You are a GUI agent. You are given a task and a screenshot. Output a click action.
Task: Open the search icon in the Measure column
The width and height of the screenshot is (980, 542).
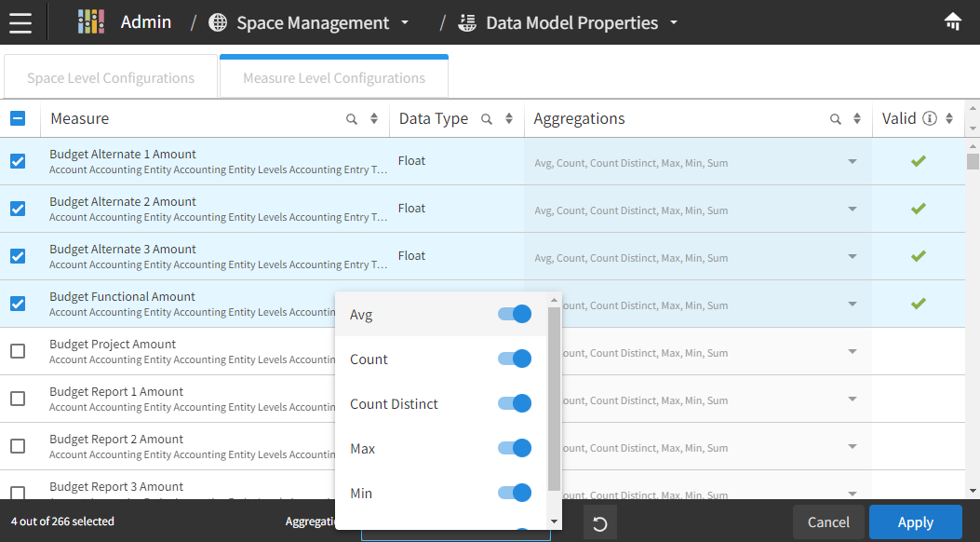pos(350,118)
